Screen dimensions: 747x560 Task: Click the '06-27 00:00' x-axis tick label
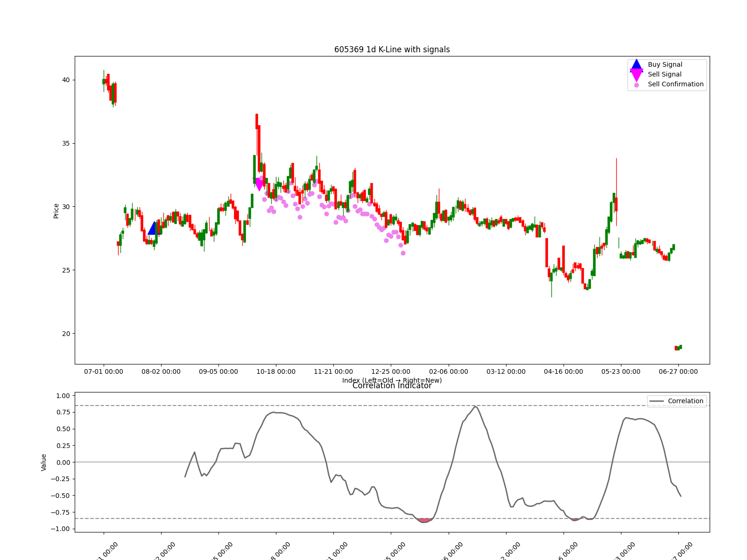678,371
